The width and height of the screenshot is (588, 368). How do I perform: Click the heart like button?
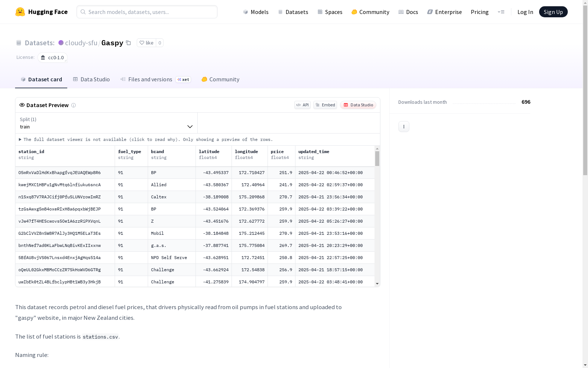146,43
